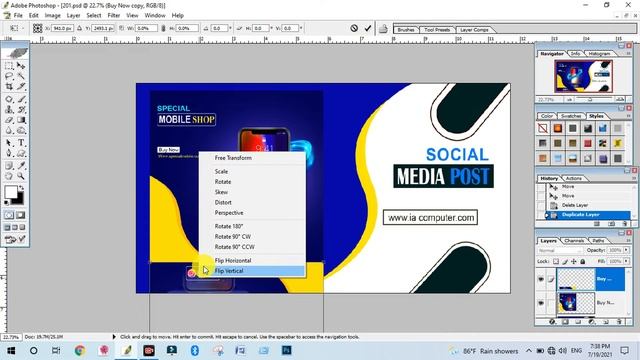Click the X position input field
The image size is (640, 360).
click(x=62, y=28)
